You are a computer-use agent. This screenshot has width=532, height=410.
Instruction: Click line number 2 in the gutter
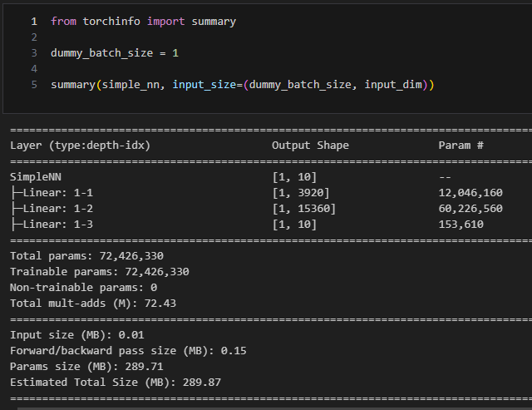click(x=34, y=37)
